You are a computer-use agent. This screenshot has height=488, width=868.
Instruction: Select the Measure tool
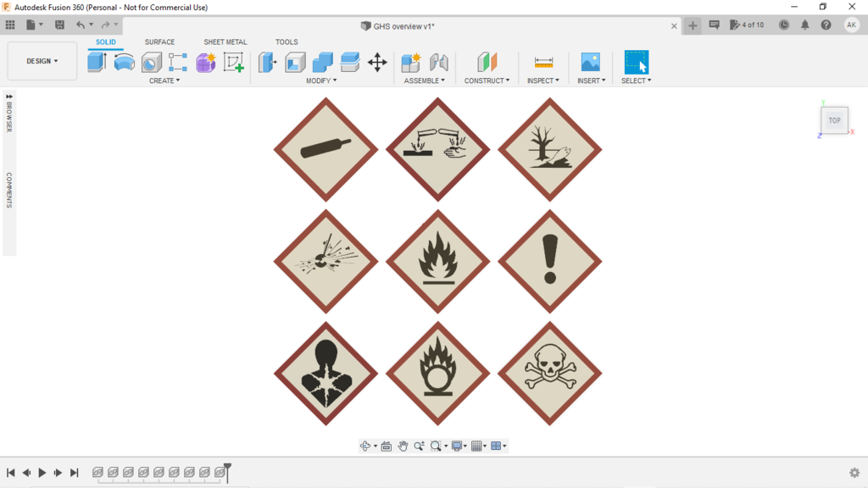(543, 63)
